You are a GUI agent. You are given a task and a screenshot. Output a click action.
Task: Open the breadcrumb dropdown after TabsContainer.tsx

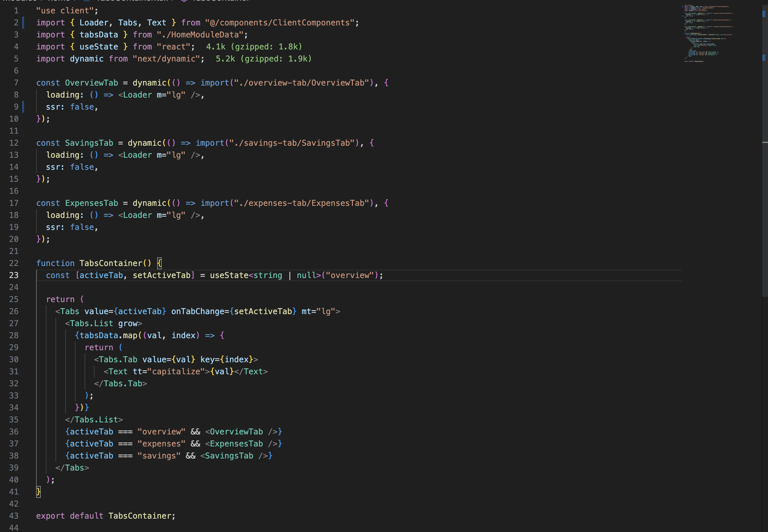(x=172, y=1)
